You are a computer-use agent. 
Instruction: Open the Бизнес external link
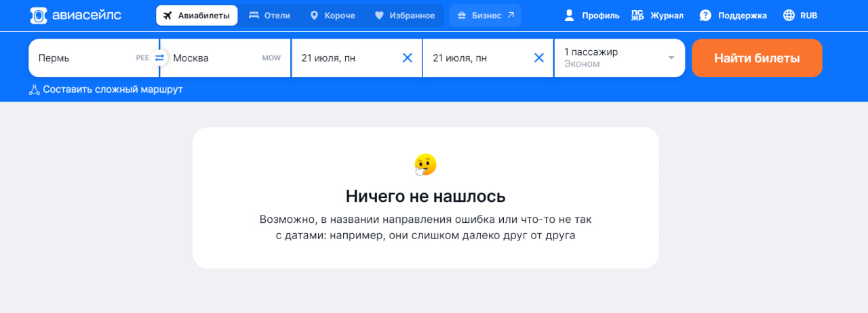click(486, 16)
